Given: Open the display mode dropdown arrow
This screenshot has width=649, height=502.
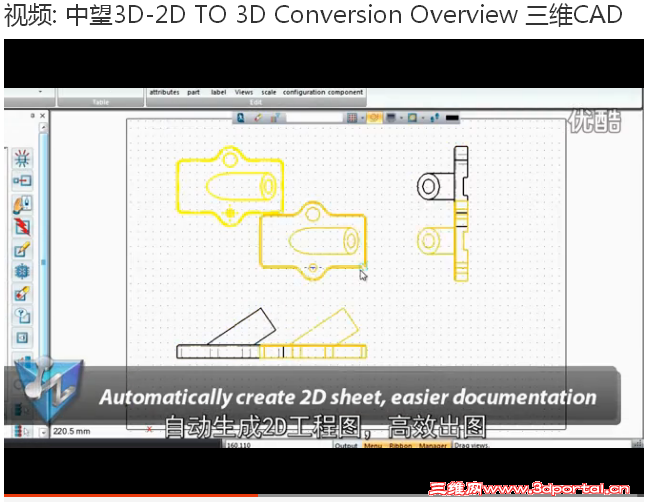Looking at the screenshot, I should [401, 118].
